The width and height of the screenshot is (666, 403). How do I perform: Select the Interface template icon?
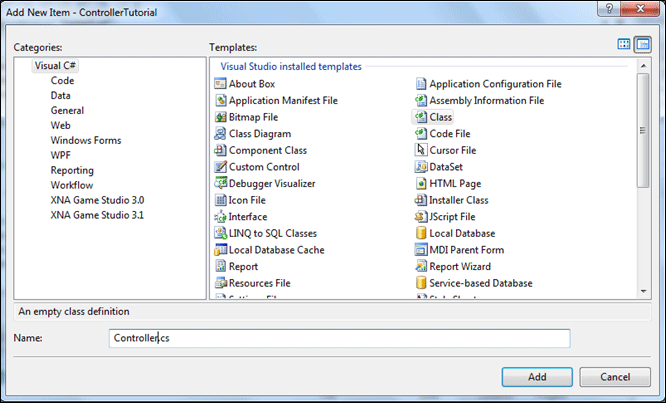220,217
